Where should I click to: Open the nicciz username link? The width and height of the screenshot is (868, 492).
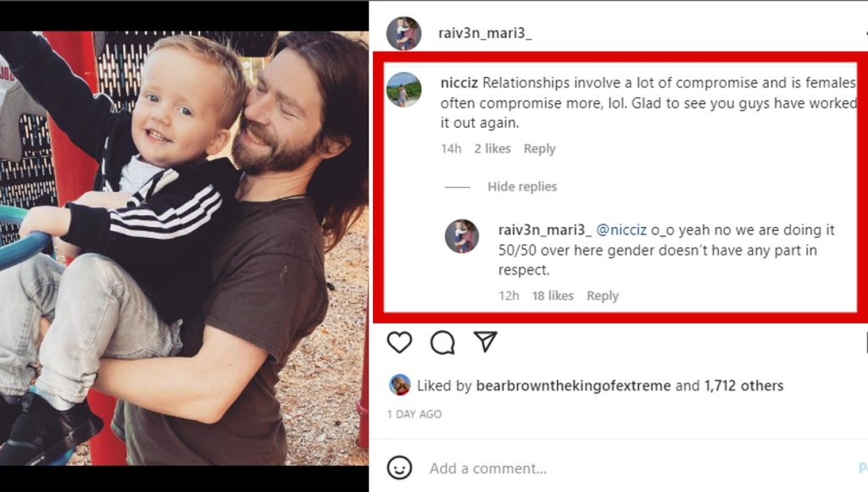click(x=459, y=83)
